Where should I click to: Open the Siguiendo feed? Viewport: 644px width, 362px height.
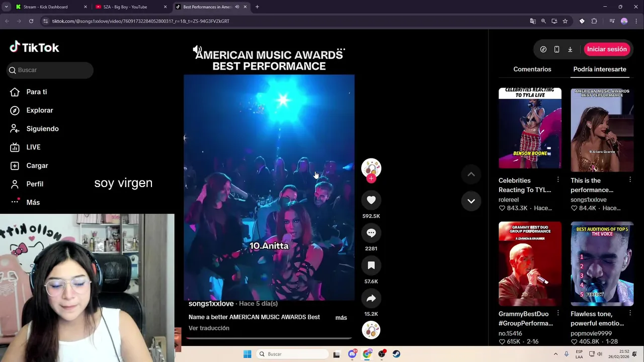click(x=42, y=129)
